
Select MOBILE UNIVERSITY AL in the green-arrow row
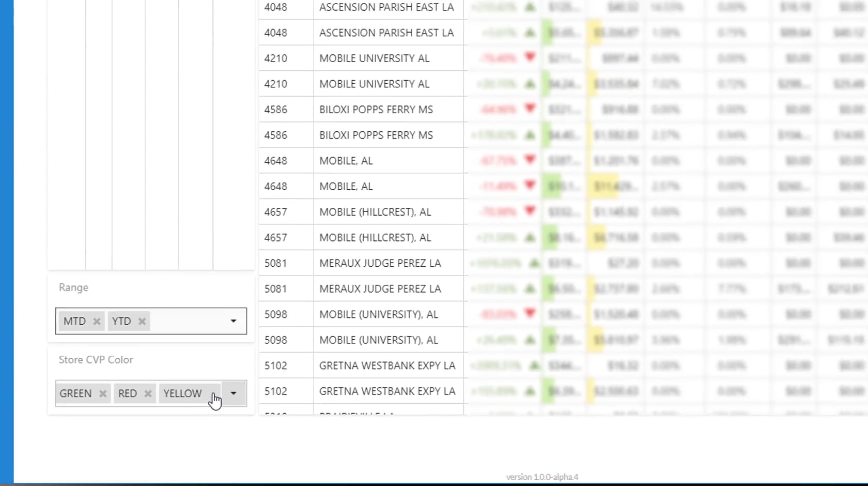point(374,84)
